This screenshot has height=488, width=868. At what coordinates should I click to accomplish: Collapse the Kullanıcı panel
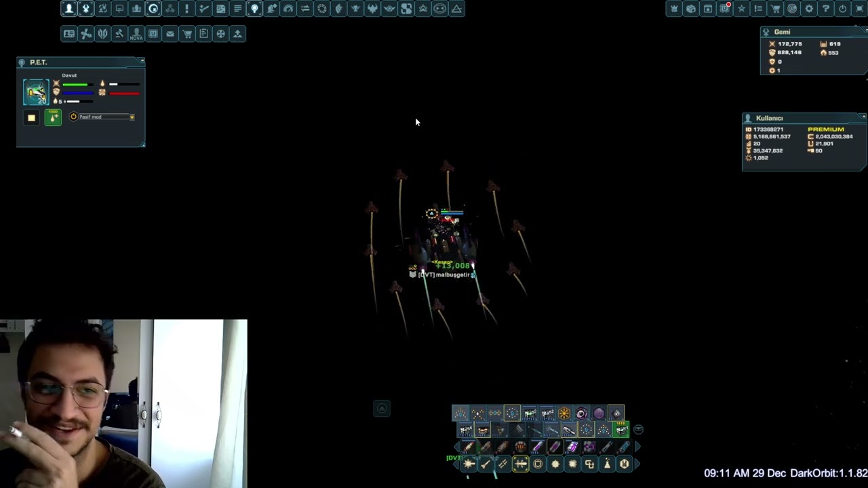pos(863,117)
